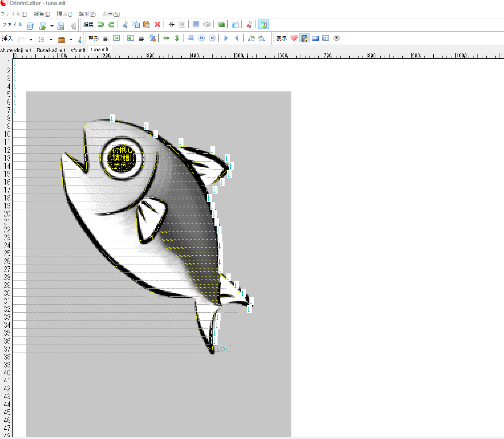The width and height of the screenshot is (504, 439).
Task: Click the green undo arrow
Action: point(101,25)
